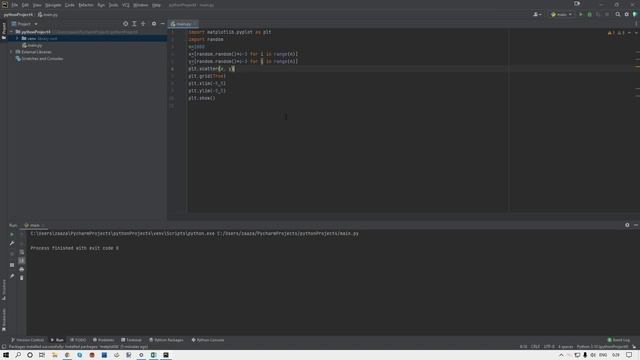Open the Refactor menu

(86, 5)
